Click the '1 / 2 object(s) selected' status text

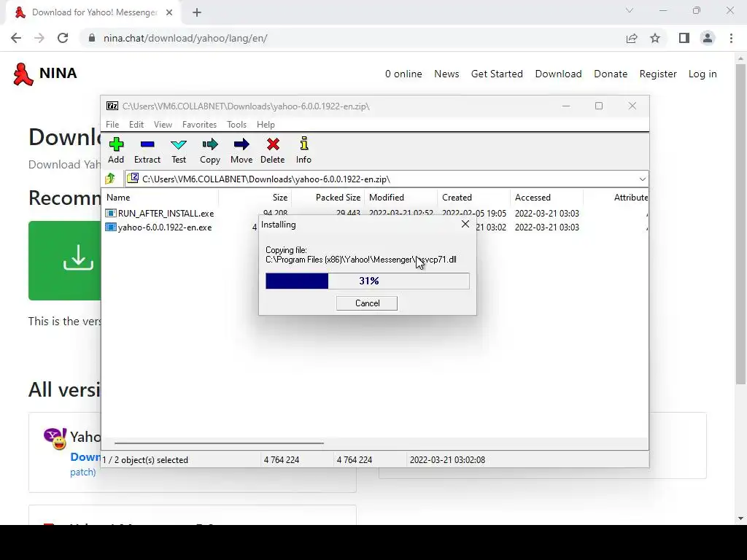pyautogui.click(x=145, y=460)
